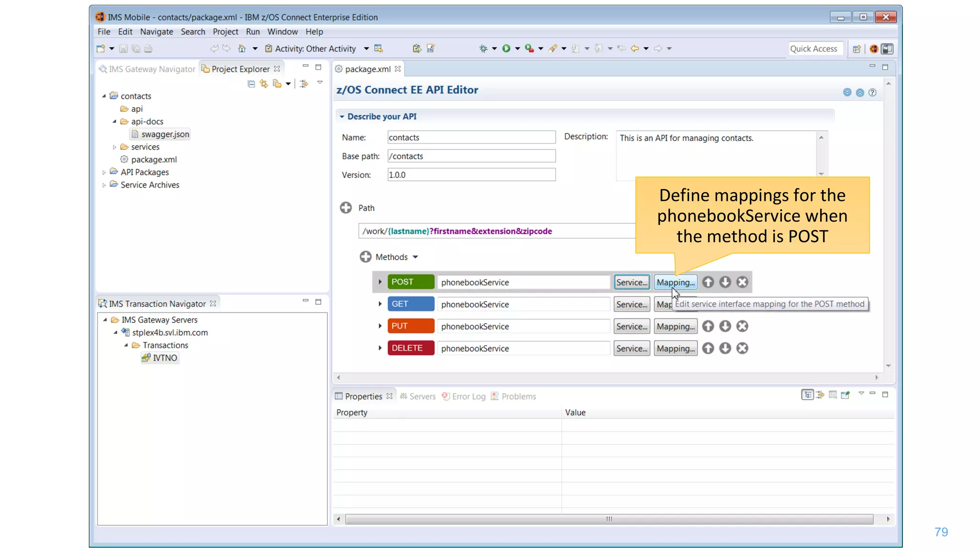Click the Version input field
This screenshot has width=980, height=551.
[x=471, y=175]
